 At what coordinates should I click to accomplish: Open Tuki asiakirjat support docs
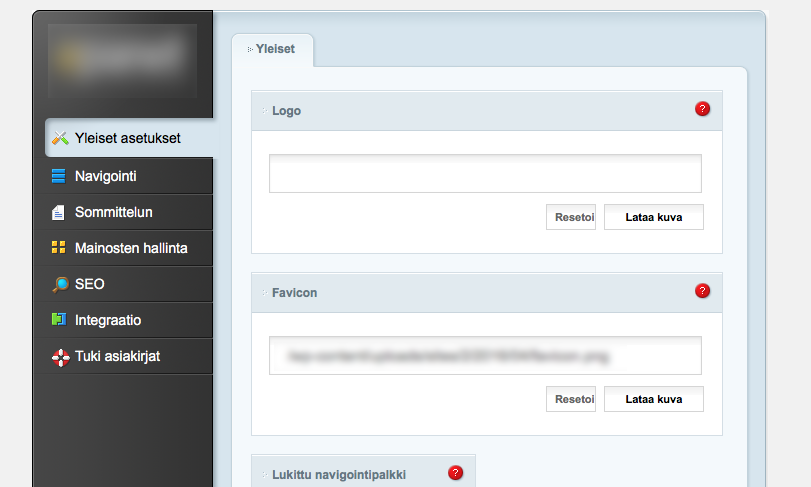[x=124, y=356]
